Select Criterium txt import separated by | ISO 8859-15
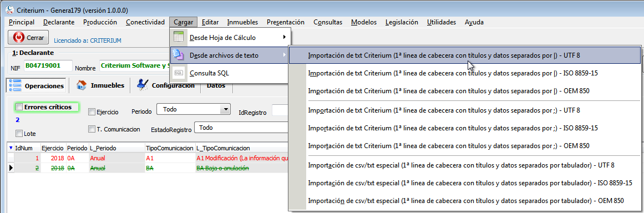This screenshot has height=213, width=644. pos(465,73)
